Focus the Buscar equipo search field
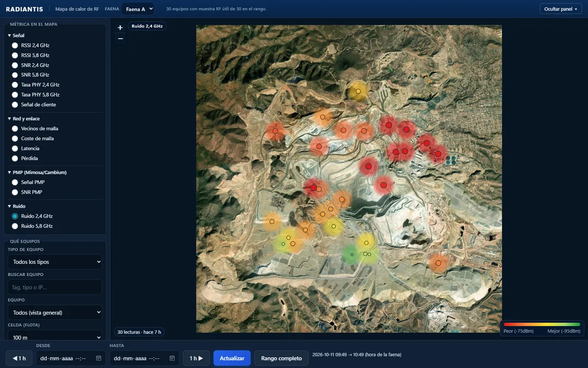The width and height of the screenshot is (588, 368). click(x=55, y=287)
